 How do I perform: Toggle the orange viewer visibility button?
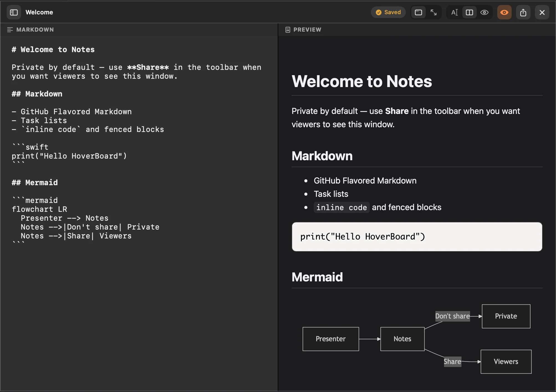504,12
